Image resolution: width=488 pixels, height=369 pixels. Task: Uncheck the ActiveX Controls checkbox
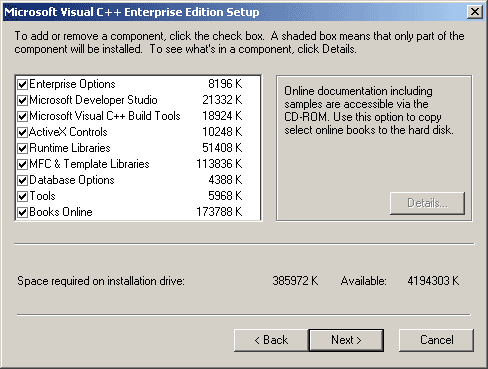click(22, 132)
